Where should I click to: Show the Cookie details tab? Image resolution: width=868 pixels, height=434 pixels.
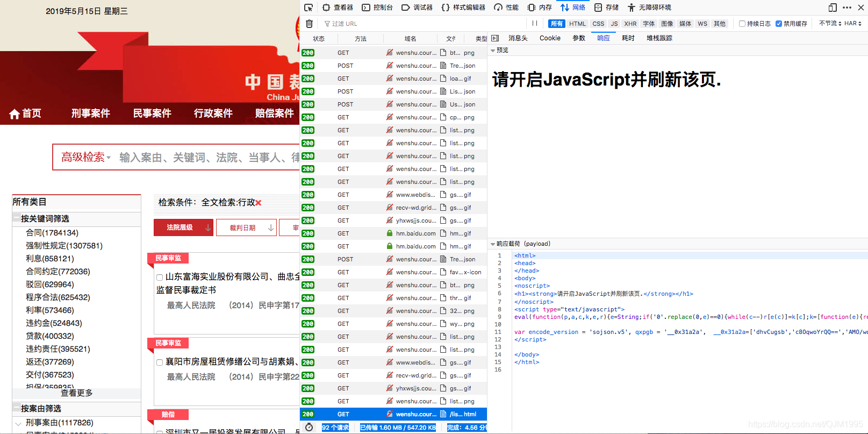[550, 38]
